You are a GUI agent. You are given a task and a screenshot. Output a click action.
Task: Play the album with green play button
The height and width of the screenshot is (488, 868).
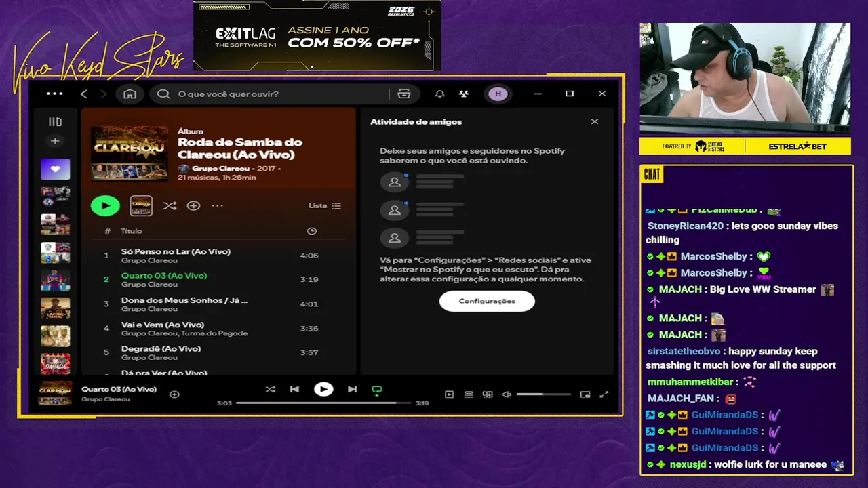[105, 205]
